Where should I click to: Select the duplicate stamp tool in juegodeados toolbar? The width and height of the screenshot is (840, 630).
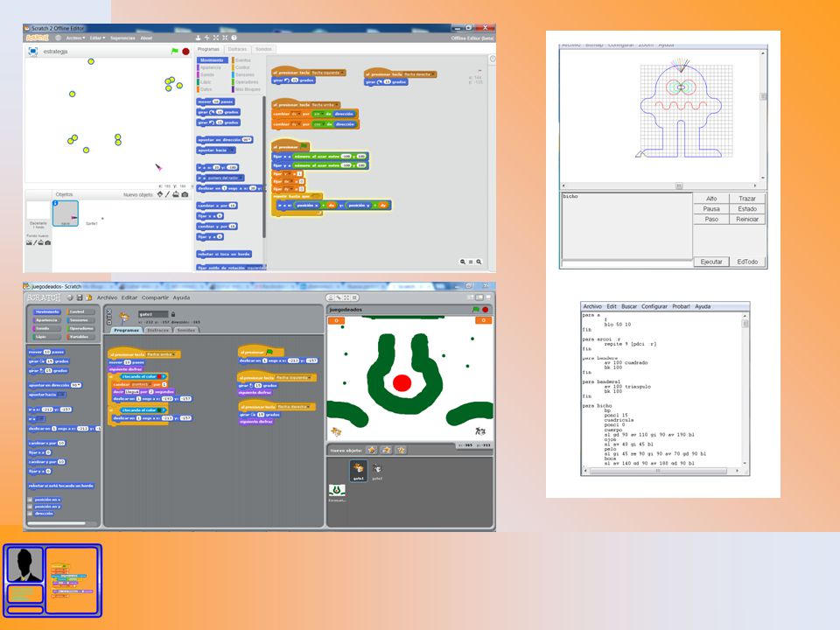(331, 297)
